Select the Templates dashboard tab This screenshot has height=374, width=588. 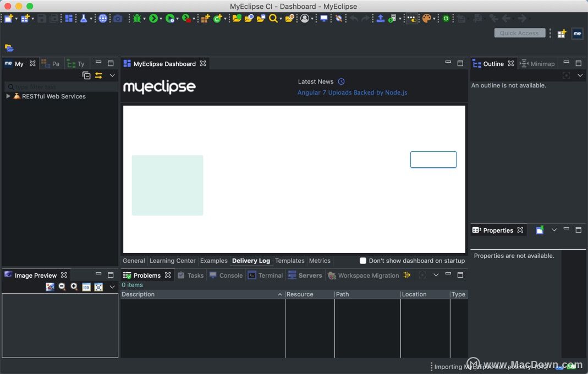pos(289,261)
